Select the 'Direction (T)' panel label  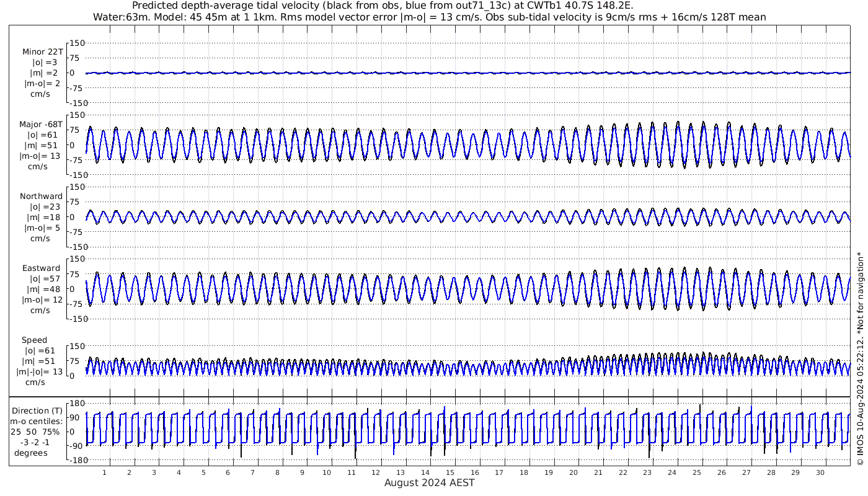(x=37, y=411)
